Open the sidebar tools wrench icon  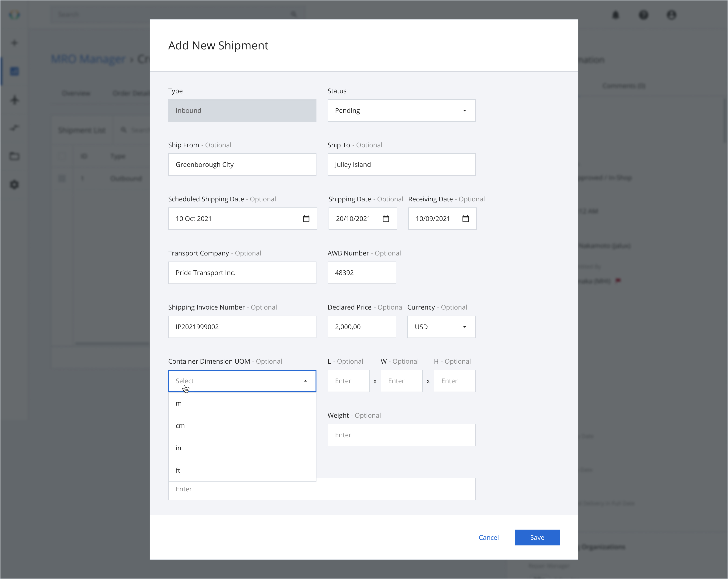[14, 128]
